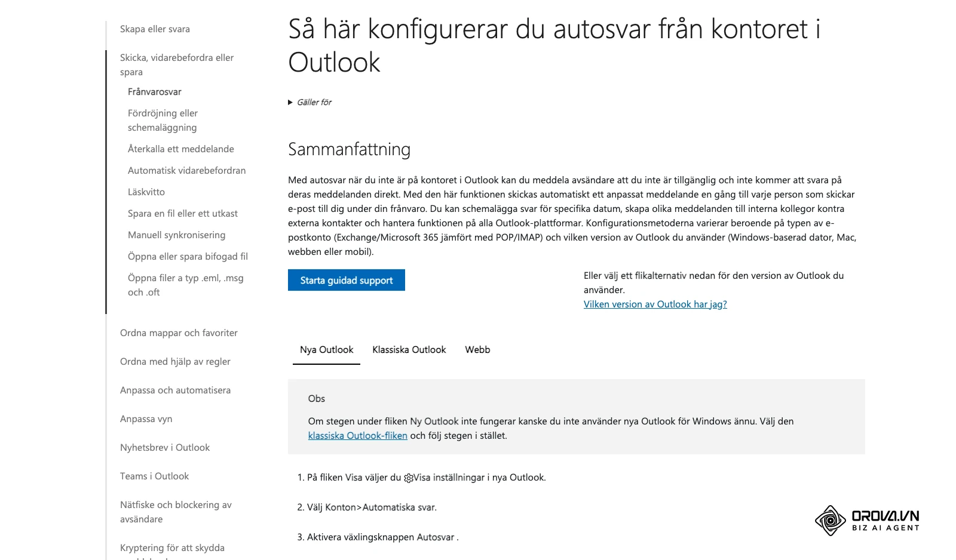This screenshot has width=956, height=560.
Task: Open 'Teams i Outlook' sidebar section
Action: click(x=154, y=476)
